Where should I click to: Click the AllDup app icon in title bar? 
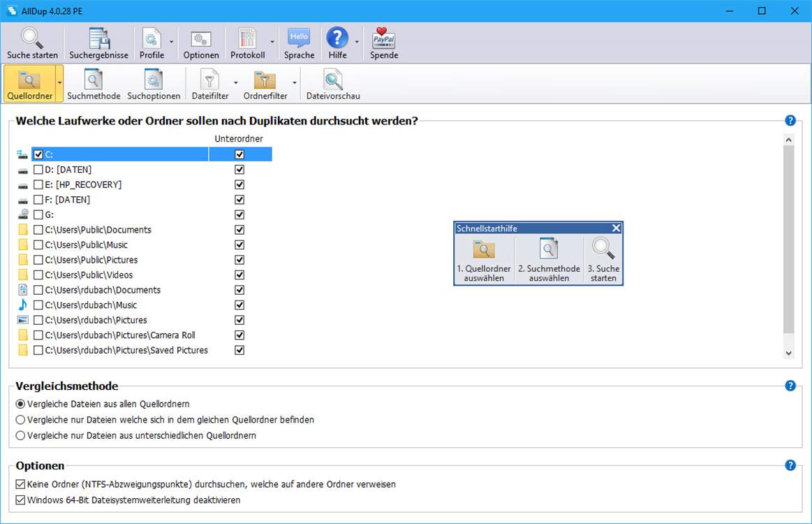point(11,10)
